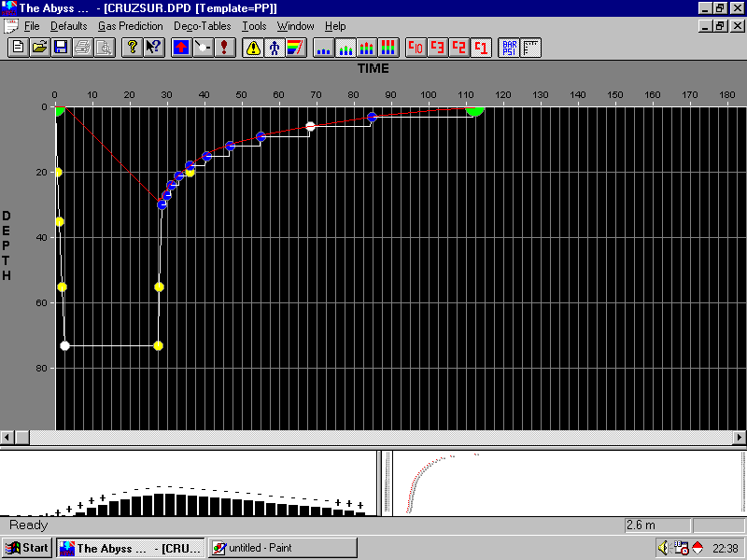Switch to The Abyss taskbar button

[x=131, y=548]
